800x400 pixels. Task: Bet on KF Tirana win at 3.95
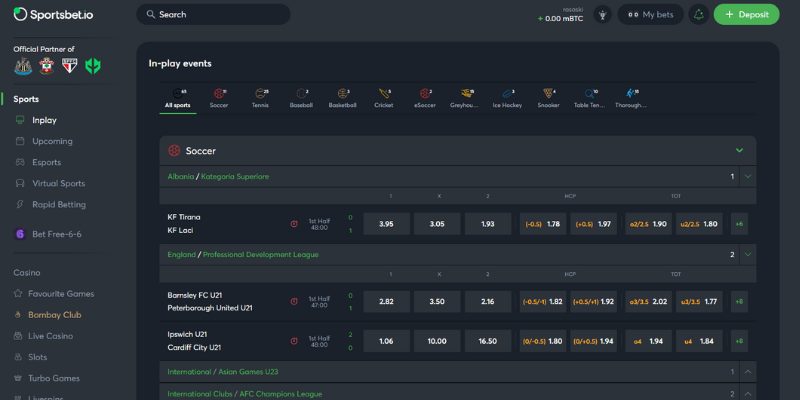[386, 224]
